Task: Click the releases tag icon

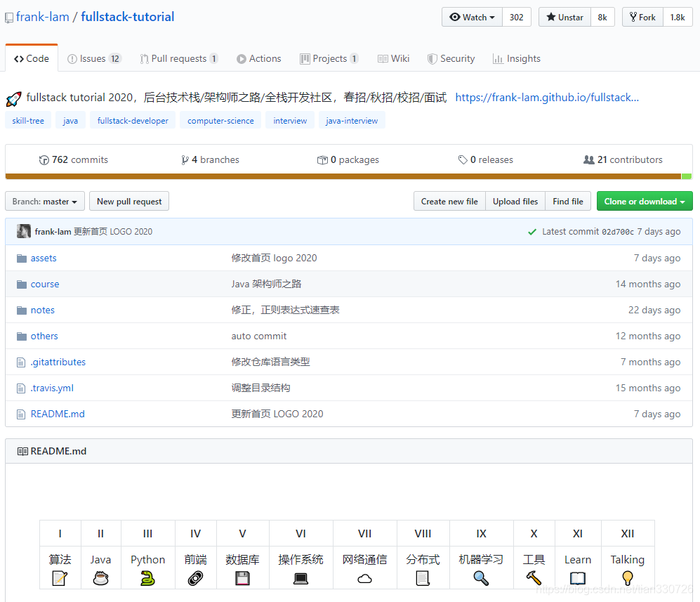Action: tap(463, 160)
